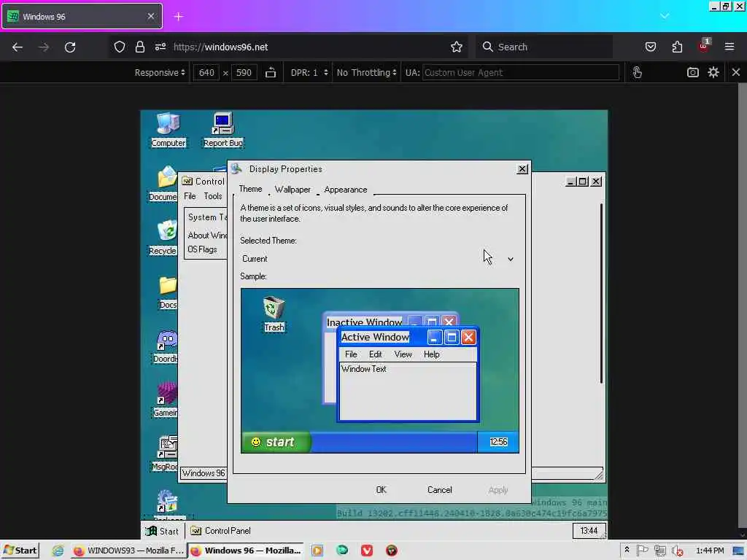Close responsive design mode
The height and width of the screenshot is (560, 747).
pos(736,72)
